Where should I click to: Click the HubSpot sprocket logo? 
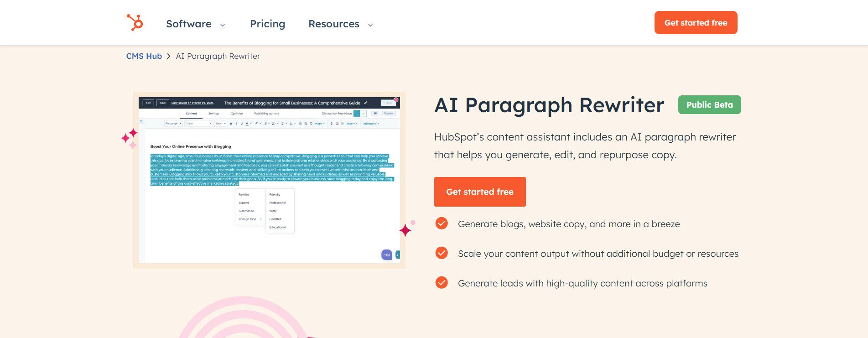point(135,22)
